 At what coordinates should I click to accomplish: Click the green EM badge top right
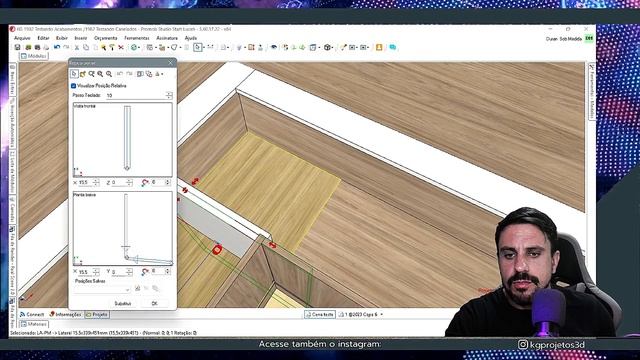(x=589, y=38)
